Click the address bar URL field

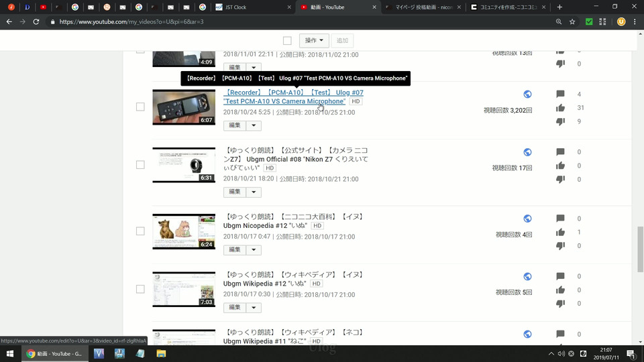[x=304, y=21]
